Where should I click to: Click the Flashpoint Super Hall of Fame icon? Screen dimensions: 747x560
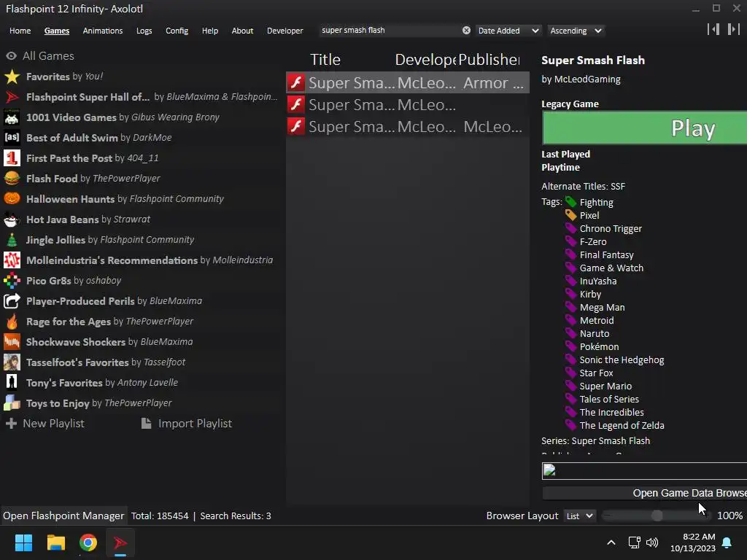click(x=12, y=97)
